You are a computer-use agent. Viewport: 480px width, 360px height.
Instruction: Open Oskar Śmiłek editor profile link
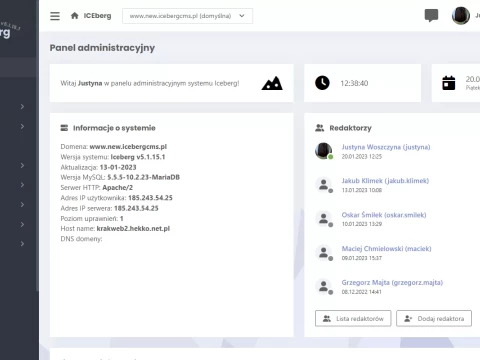point(384,215)
